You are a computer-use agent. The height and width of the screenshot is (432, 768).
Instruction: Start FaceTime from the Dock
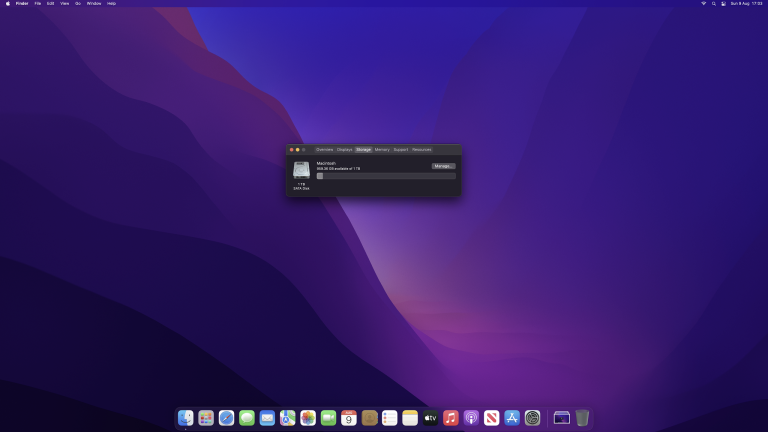point(329,418)
